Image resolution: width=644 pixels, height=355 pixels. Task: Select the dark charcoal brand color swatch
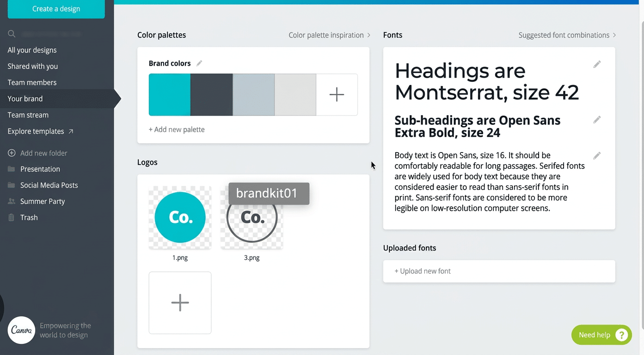pyautogui.click(x=211, y=95)
